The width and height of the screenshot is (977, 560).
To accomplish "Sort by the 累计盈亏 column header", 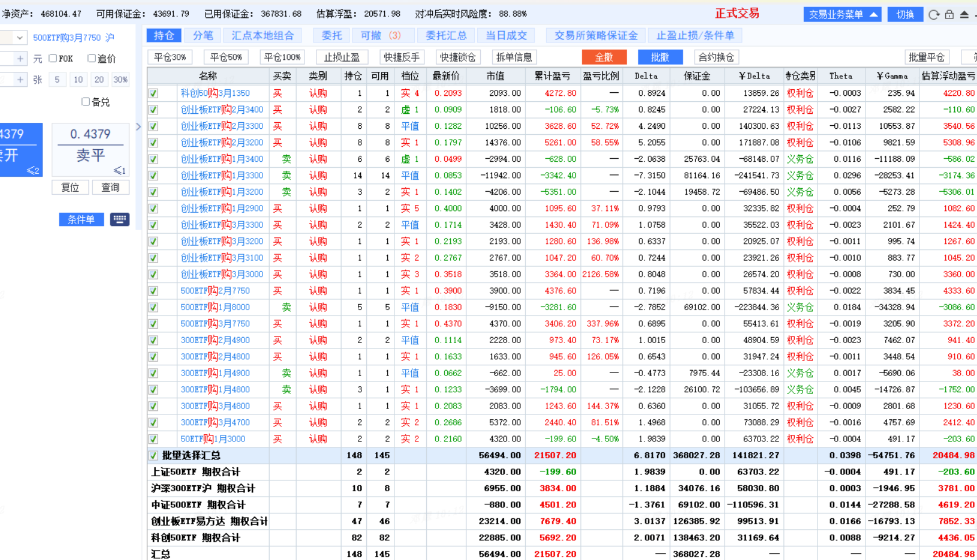I will click(553, 76).
